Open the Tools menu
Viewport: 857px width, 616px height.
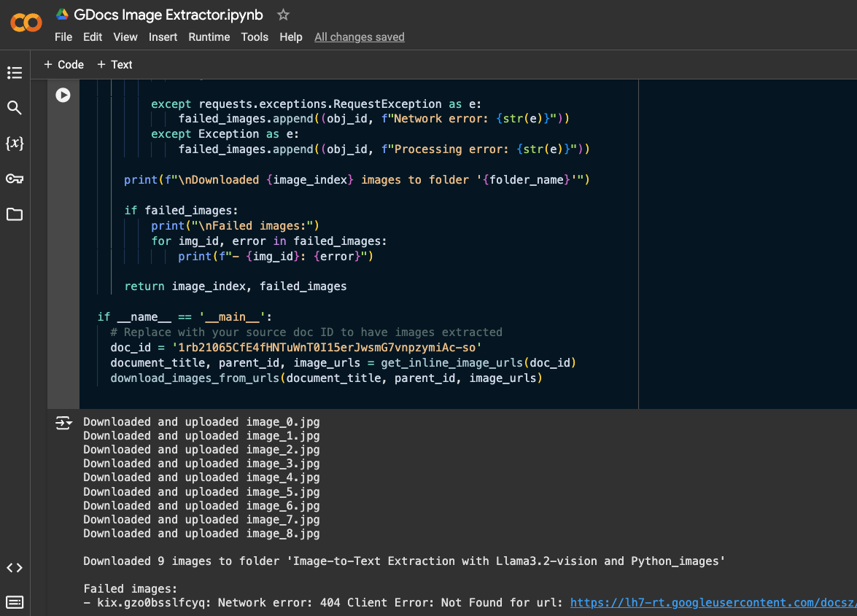coord(255,37)
